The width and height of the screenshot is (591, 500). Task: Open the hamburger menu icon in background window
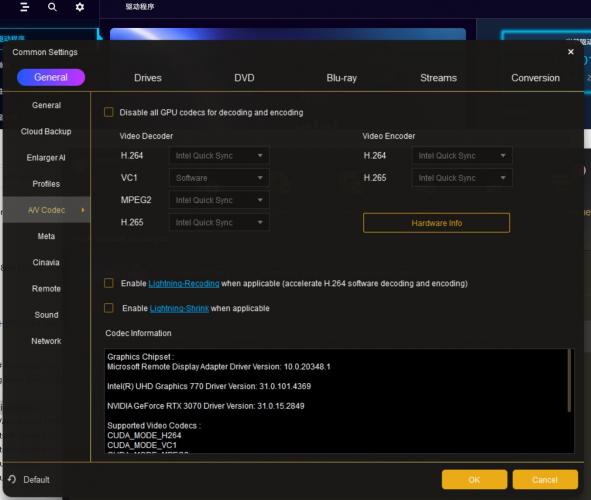click(24, 7)
